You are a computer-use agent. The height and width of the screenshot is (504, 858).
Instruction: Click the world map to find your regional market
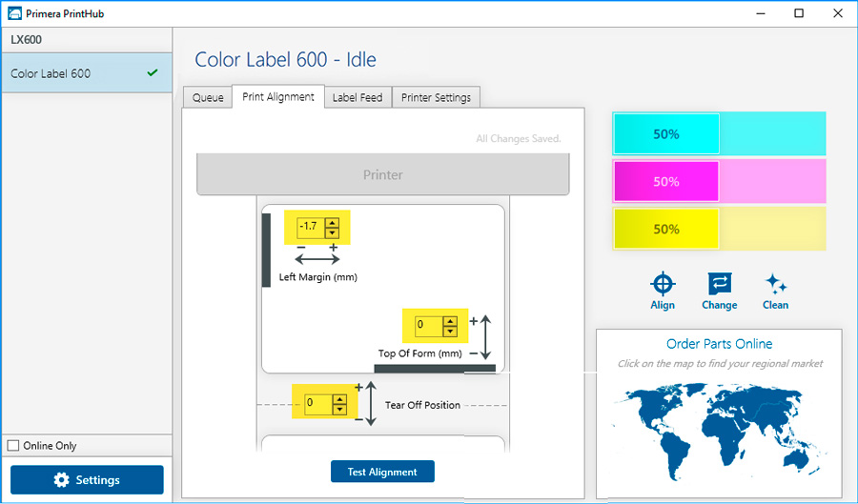[x=719, y=432]
